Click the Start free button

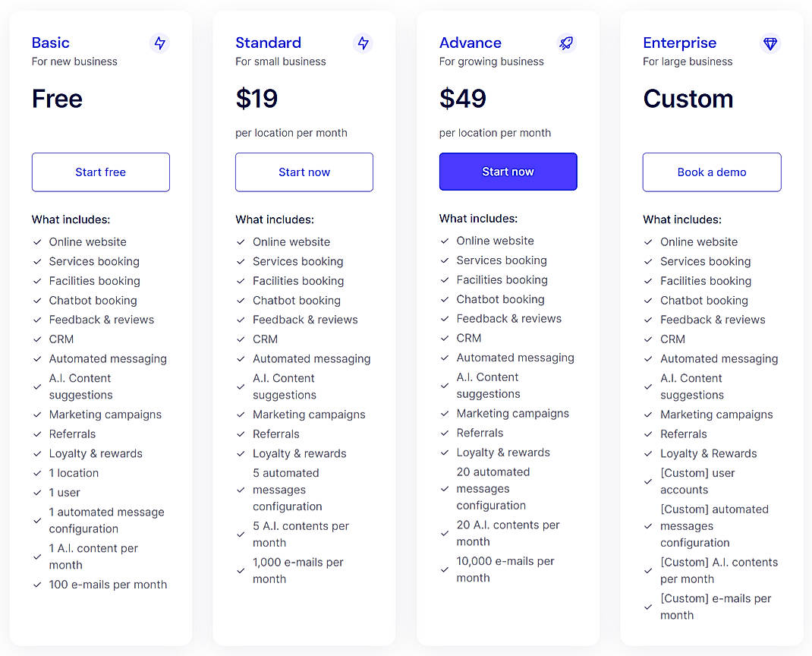(x=100, y=172)
